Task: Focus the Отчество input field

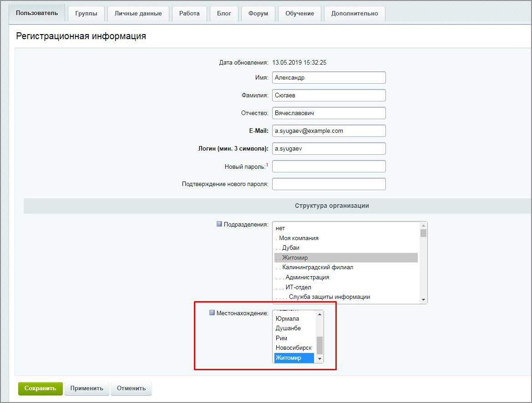Action: [329, 113]
